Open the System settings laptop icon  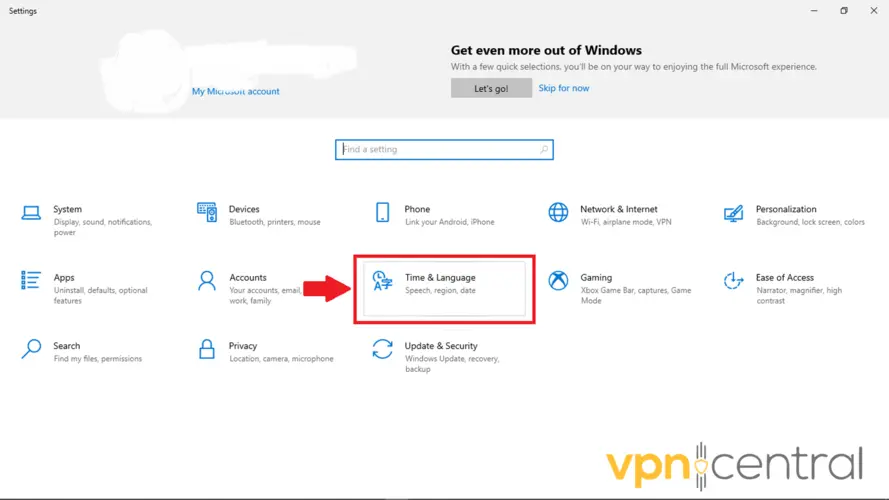coord(31,213)
